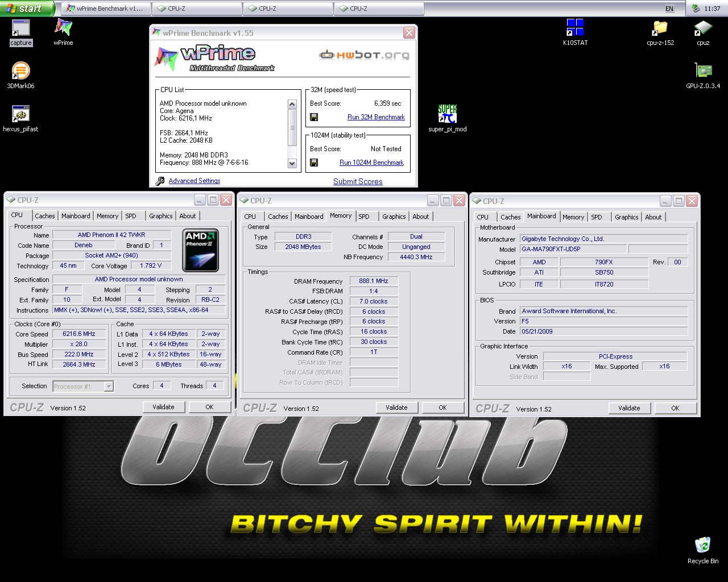Switch to the wPrime Benchmark taskbar button

(x=106, y=9)
